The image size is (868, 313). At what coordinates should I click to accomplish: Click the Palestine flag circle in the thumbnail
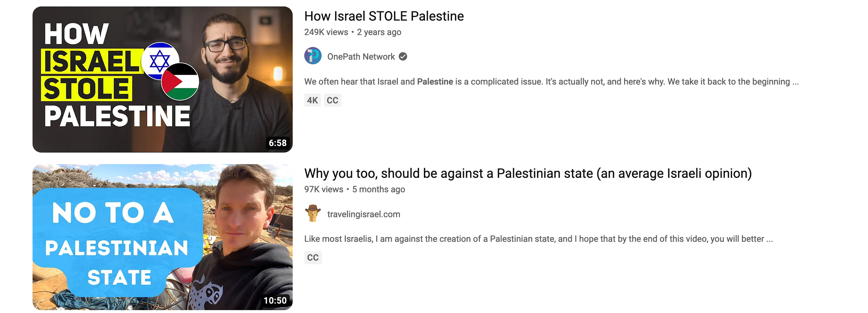(180, 82)
